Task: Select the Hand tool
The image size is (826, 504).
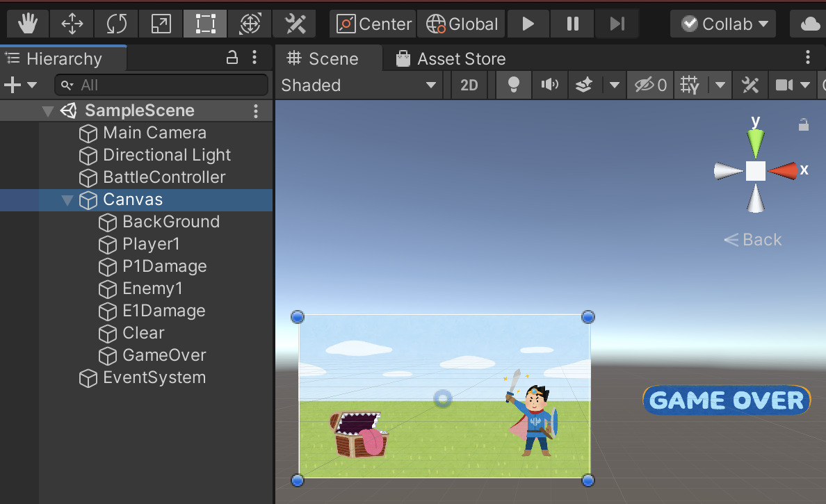Action: (x=28, y=24)
